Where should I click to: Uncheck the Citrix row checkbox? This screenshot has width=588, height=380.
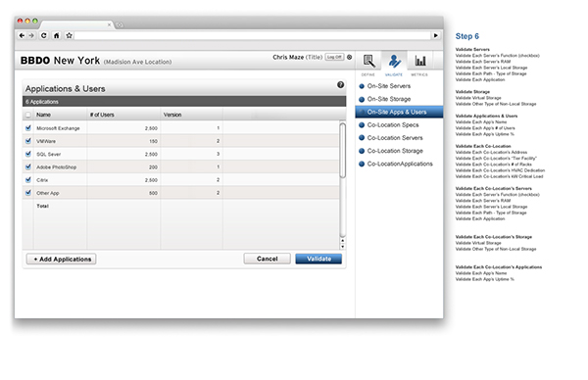point(28,179)
